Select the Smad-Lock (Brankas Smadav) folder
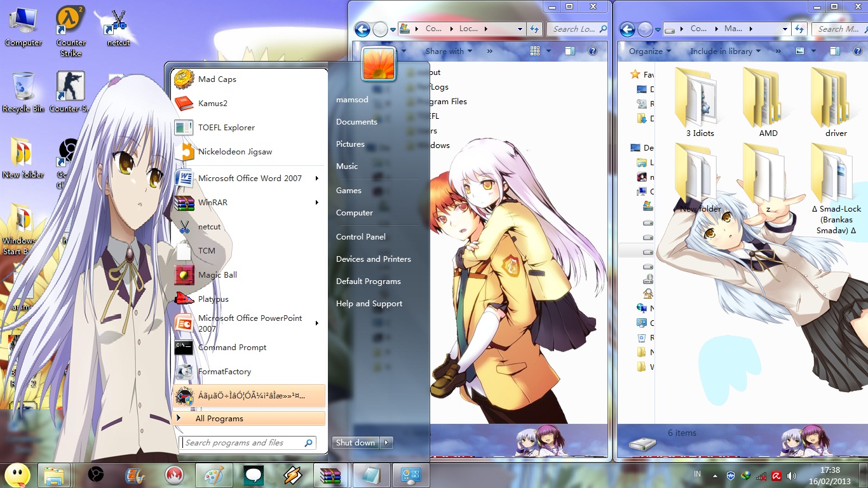 click(x=836, y=189)
